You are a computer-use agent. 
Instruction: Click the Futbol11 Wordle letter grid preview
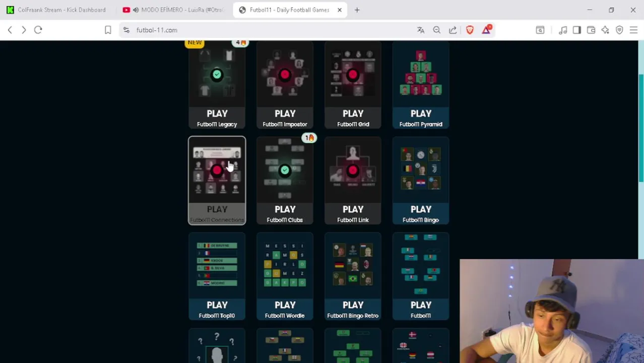[285, 265]
